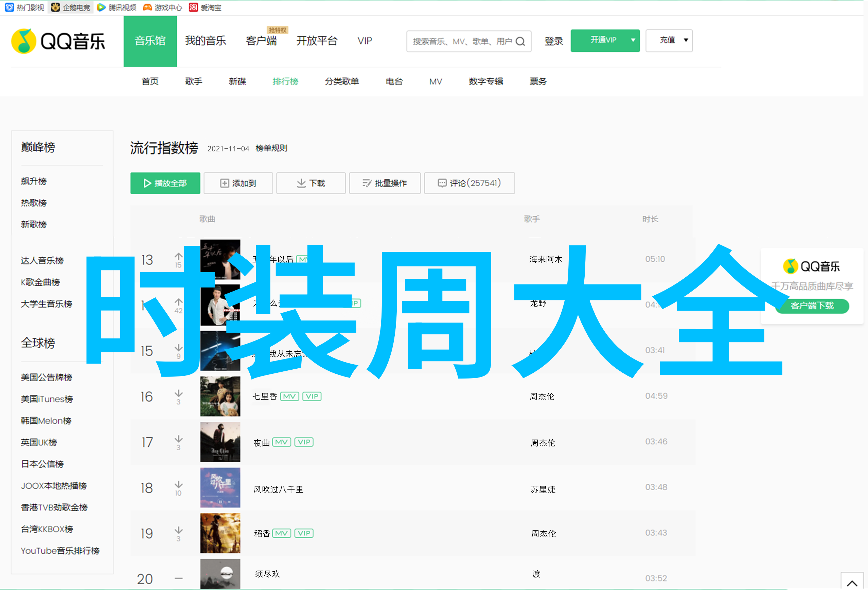Open the 稻香 album cover
868x590 pixels.
point(220,533)
